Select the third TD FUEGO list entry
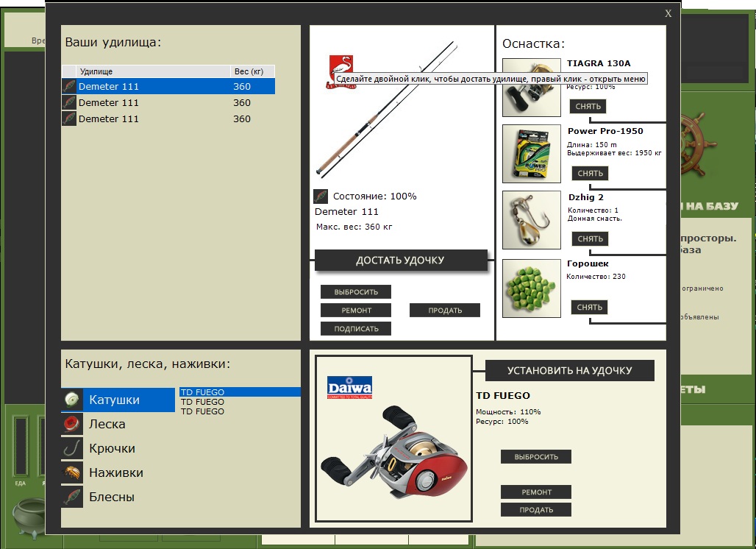This screenshot has height=549, width=756. [203, 411]
